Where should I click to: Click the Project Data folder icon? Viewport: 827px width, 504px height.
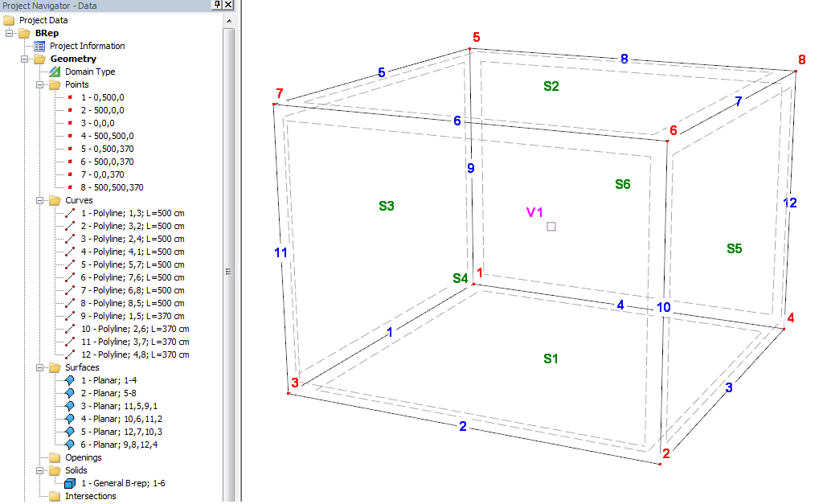tap(9, 21)
